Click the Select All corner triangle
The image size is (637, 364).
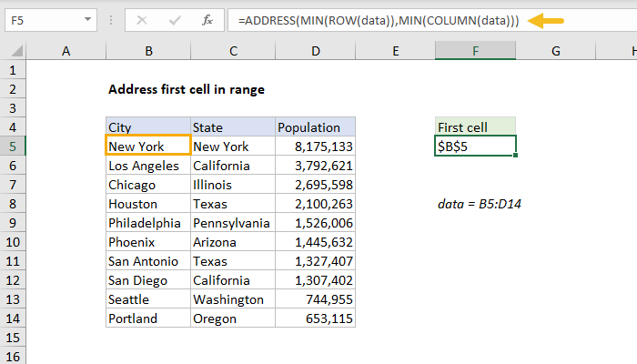(14, 53)
